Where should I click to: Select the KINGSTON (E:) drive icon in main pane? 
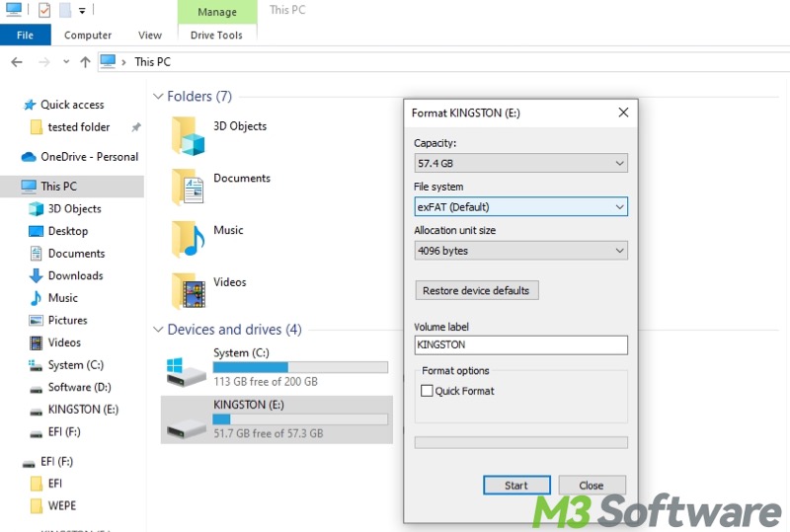[186, 428]
